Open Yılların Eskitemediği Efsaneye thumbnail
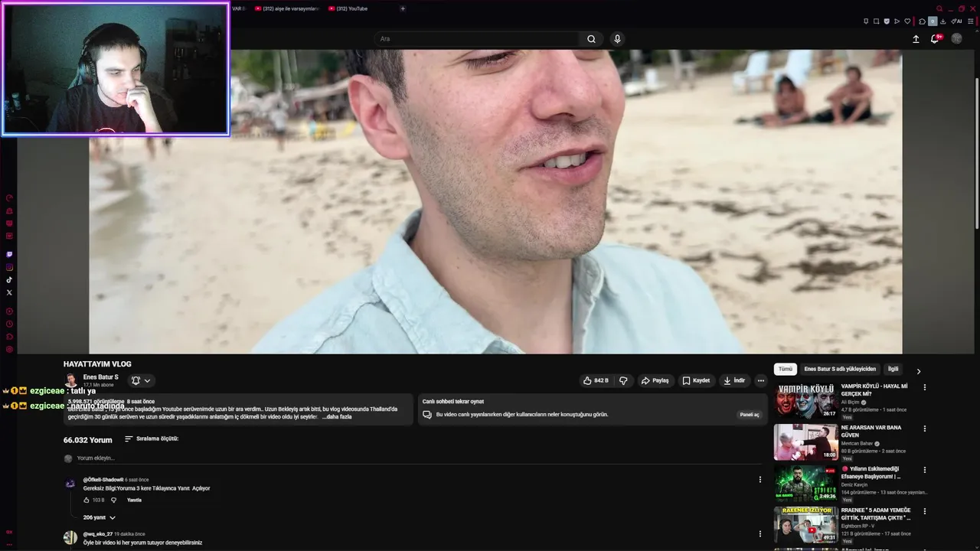This screenshot has height=551, width=980. 805,483
